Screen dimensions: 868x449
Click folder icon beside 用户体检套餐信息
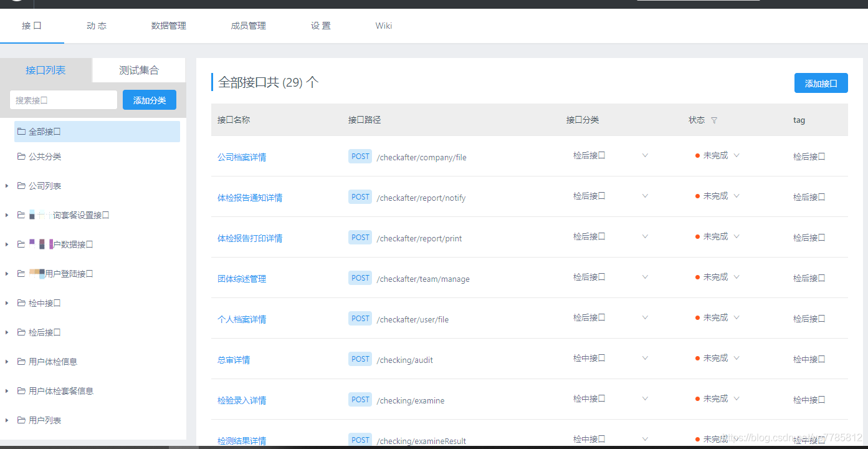pyautogui.click(x=22, y=391)
